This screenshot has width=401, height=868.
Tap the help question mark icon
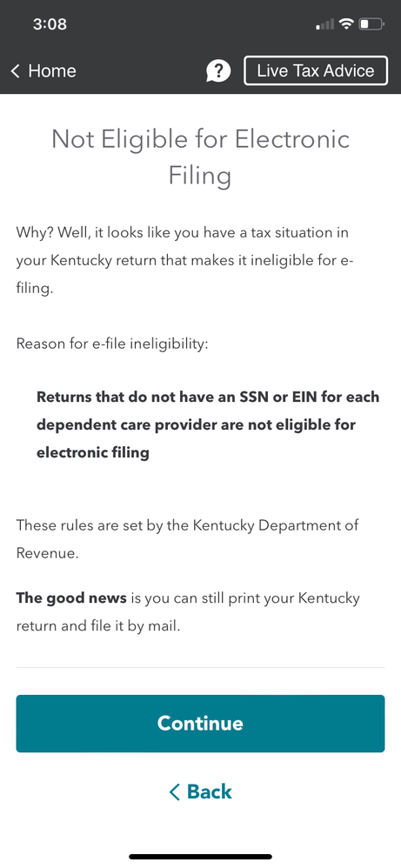tap(218, 70)
